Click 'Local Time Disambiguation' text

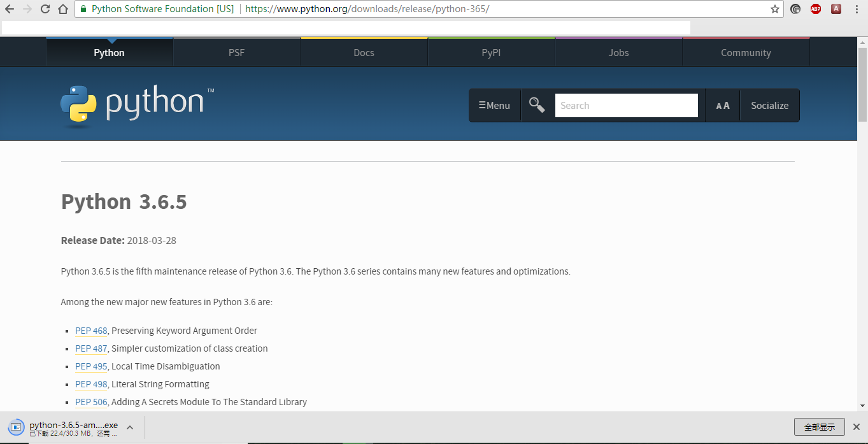[166, 366]
